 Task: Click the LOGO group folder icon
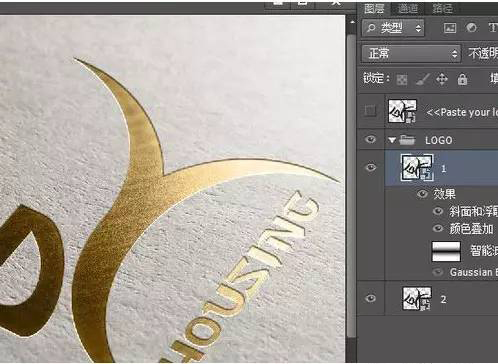pos(407,140)
